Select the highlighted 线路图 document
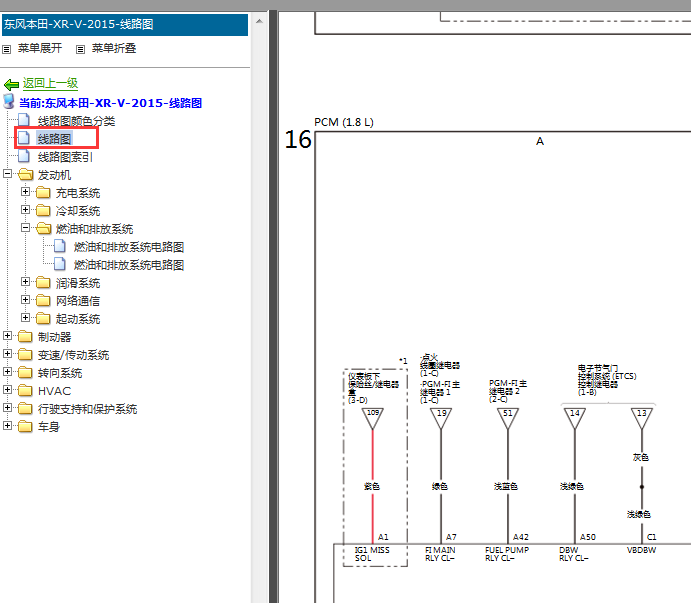The image size is (691, 603). 54,139
